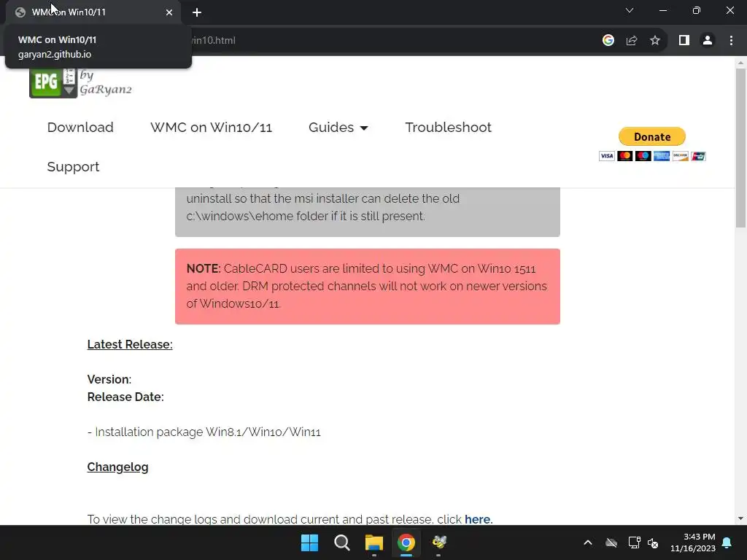Expand the Guides dropdown menu
Screen dimensions: 747x560
[338, 127]
